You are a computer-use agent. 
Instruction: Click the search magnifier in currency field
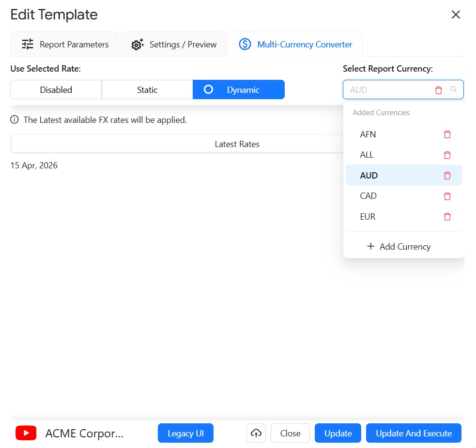click(453, 90)
